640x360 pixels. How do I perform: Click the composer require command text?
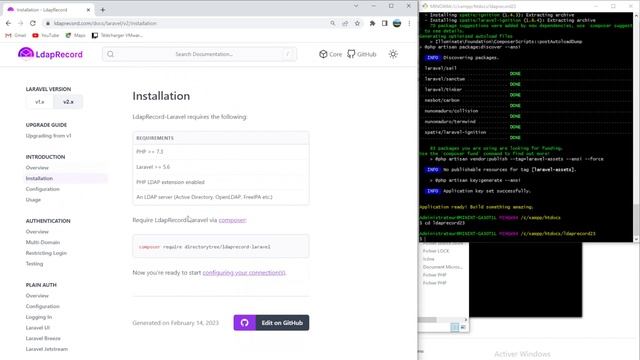click(x=204, y=247)
